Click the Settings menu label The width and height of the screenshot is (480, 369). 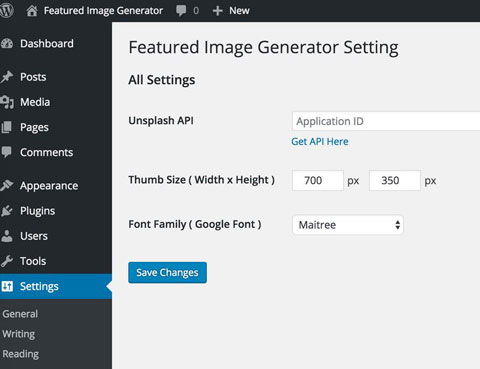click(x=39, y=286)
